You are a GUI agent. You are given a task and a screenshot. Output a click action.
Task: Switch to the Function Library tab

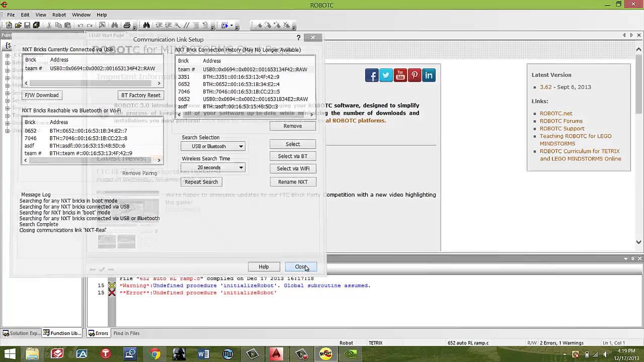[x=62, y=333]
